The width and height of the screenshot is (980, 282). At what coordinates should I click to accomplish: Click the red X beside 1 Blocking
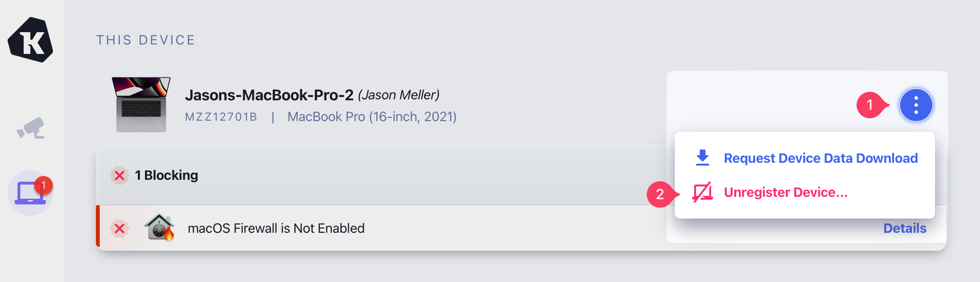[x=120, y=176]
